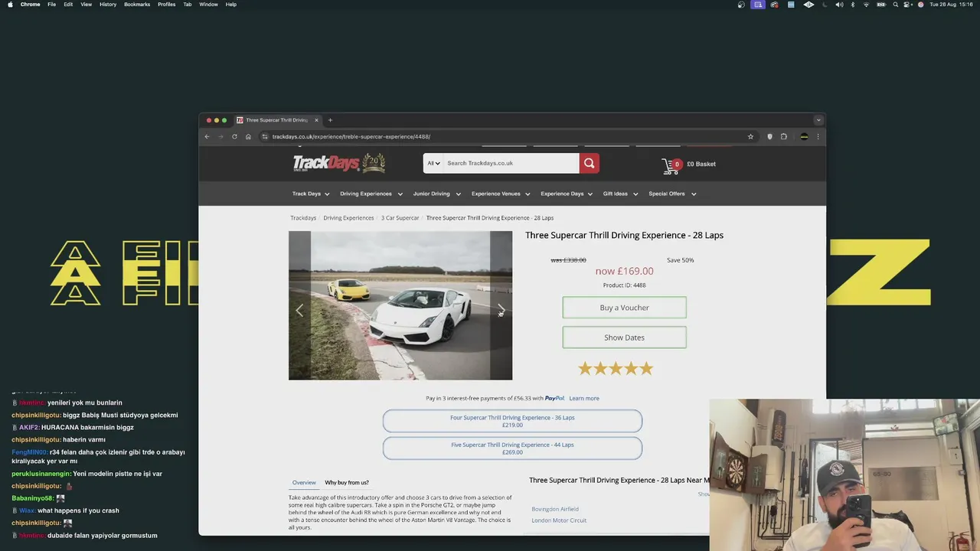
Task: Click the battery status icon
Action: click(881, 5)
